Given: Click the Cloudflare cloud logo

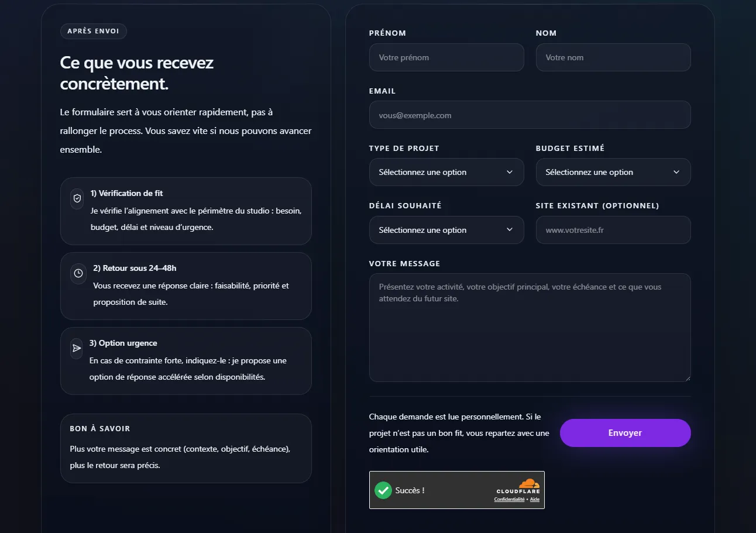Looking at the screenshot, I should pos(529,483).
